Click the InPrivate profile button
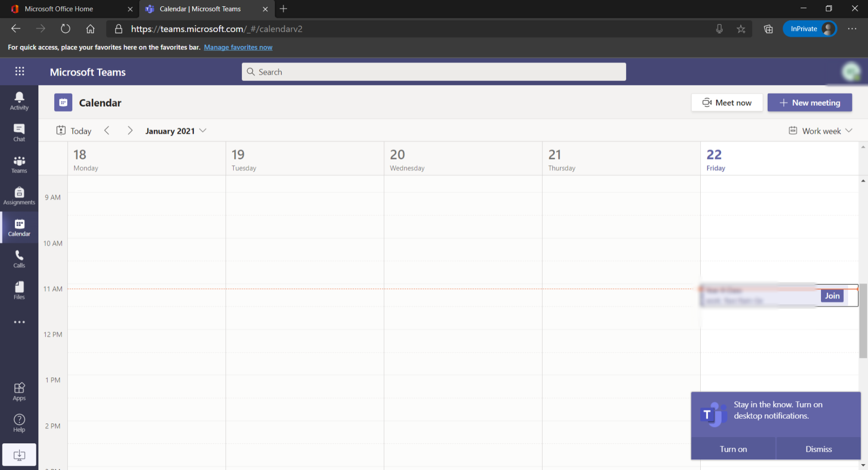The height and width of the screenshot is (470, 868). click(x=810, y=29)
